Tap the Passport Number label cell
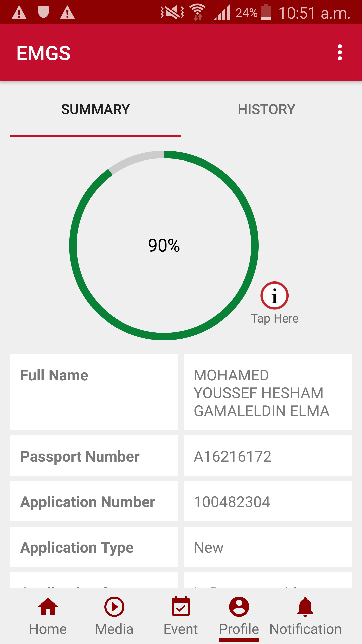362x644 pixels. tap(94, 456)
